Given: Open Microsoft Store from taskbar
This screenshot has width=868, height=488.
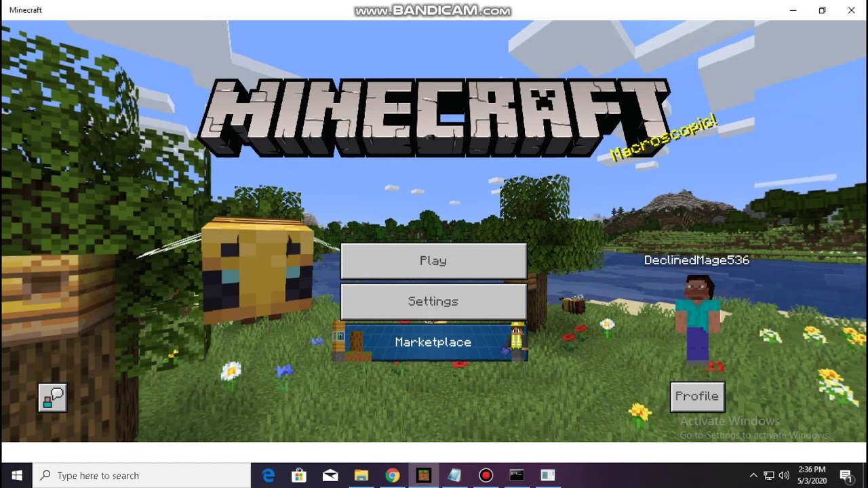Looking at the screenshot, I should pos(299,475).
